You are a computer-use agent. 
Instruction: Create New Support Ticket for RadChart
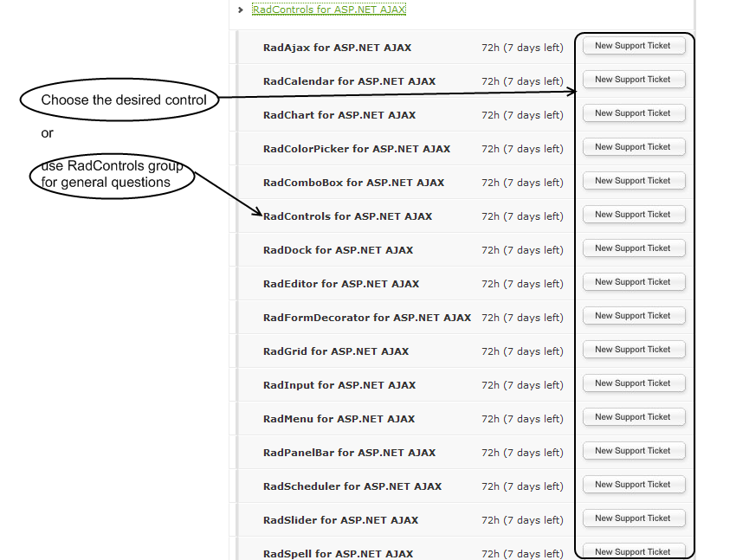click(x=633, y=113)
